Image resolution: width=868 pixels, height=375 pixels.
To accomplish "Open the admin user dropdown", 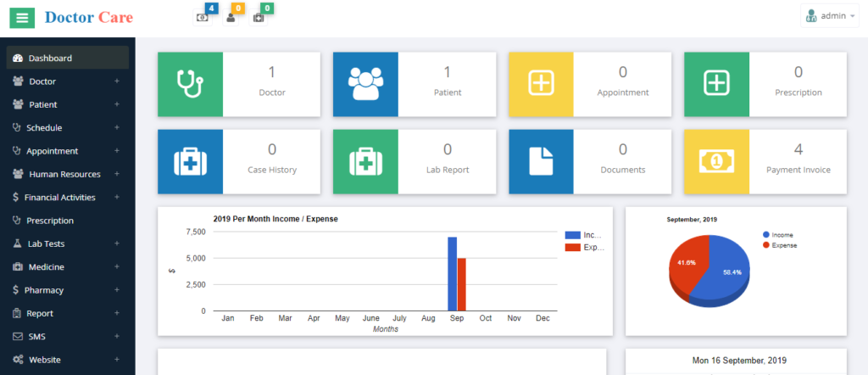I will click(x=830, y=15).
